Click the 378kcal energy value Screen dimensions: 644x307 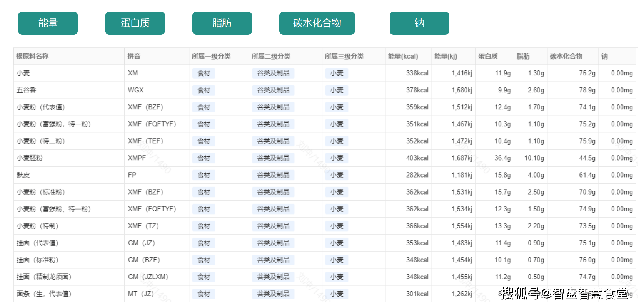click(417, 90)
